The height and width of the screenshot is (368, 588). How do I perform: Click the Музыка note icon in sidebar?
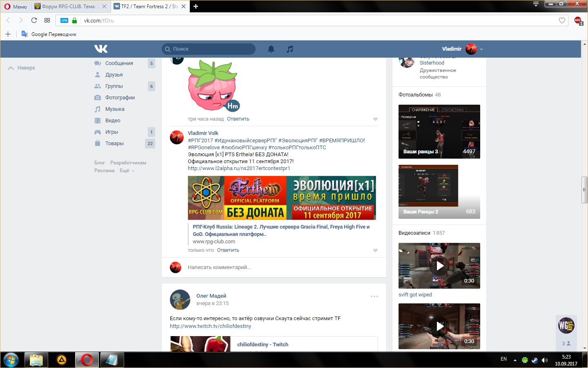[x=98, y=109]
